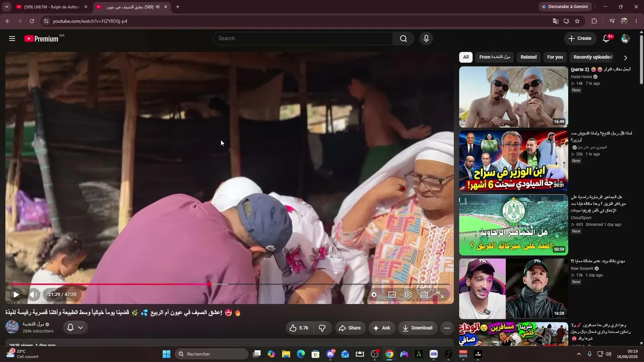
Task: Enter fullscreen video mode
Action: (x=440, y=295)
